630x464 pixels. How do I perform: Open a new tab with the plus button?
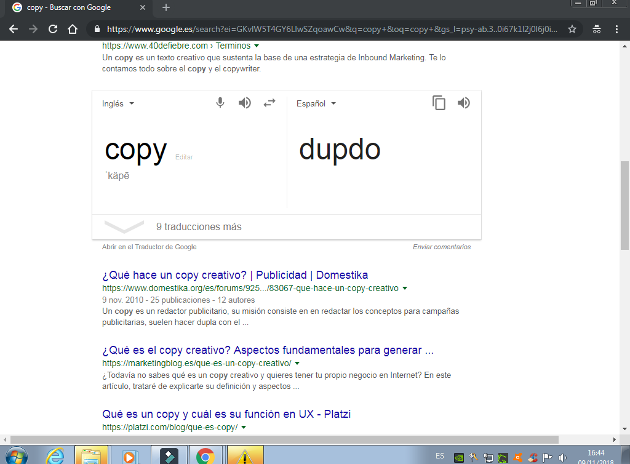click(x=166, y=8)
